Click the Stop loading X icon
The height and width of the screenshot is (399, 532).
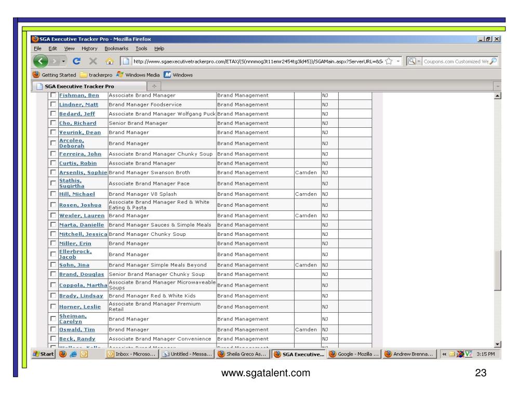coord(93,61)
